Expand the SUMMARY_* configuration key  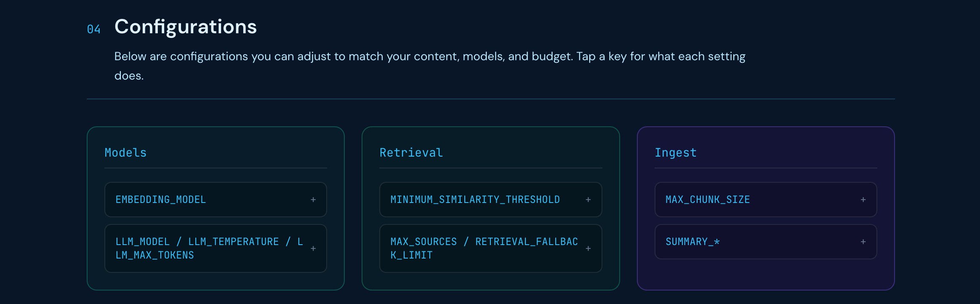click(766, 242)
